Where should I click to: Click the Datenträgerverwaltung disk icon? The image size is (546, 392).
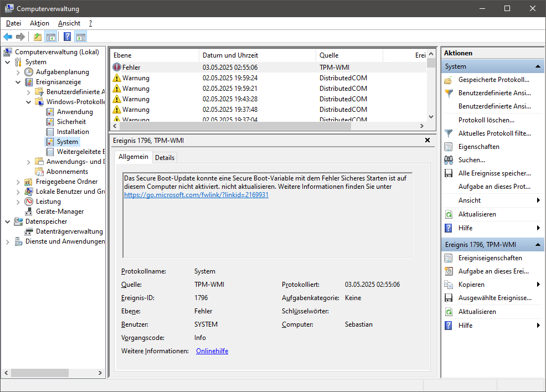pos(29,231)
